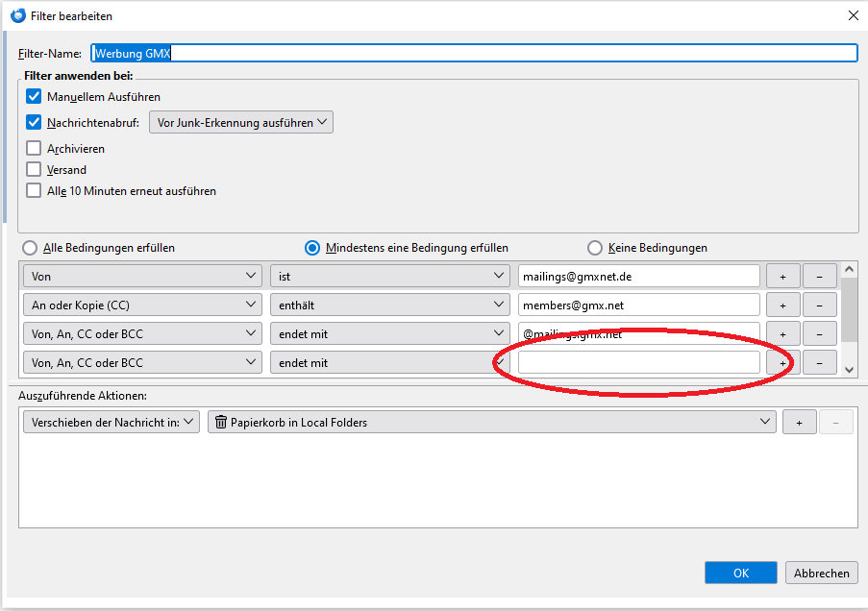Open 'endet mit' dropdown in empty-value row

(x=389, y=362)
